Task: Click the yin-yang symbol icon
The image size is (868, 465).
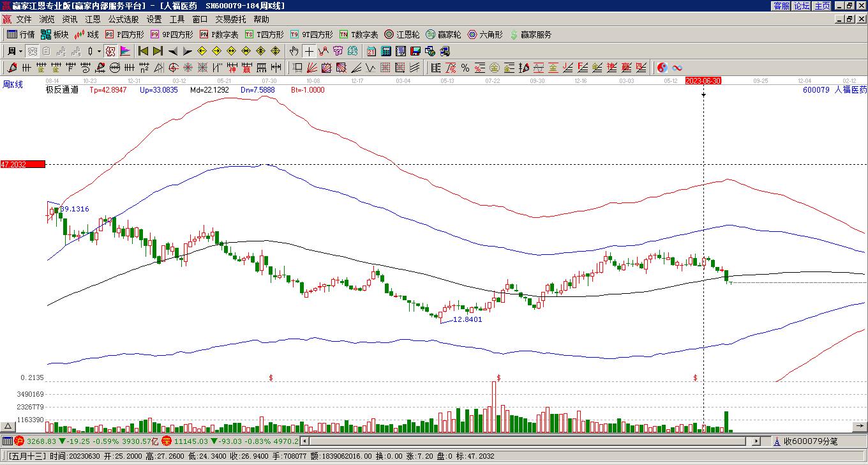Action: (662, 68)
